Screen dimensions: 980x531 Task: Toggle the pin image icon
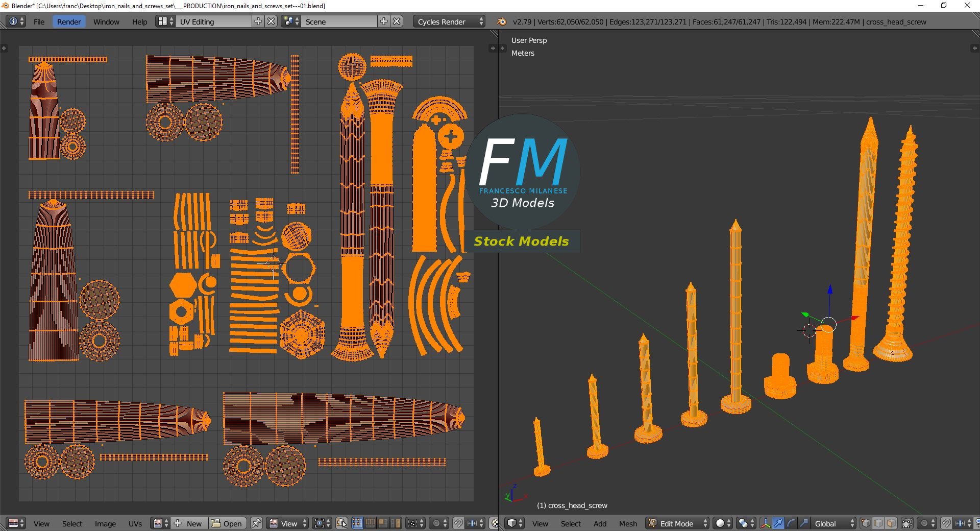pyautogui.click(x=256, y=523)
